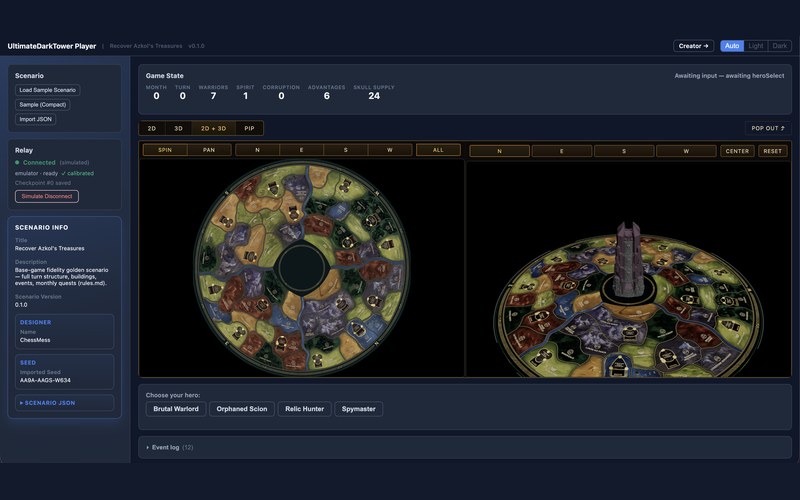Click Simulate Disconnect button
Image resolution: width=800 pixels, height=500 pixels.
[47, 196]
